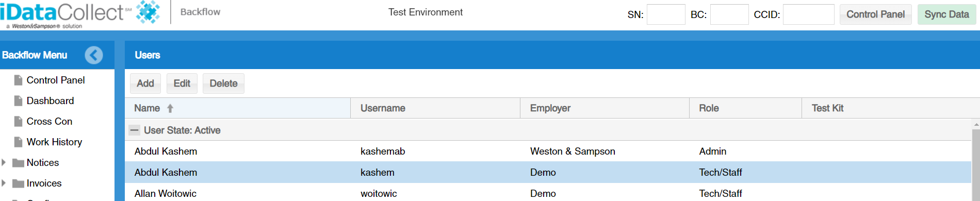Expand the Notices tree arrow
Screen dimensions: 980x201
point(4,162)
